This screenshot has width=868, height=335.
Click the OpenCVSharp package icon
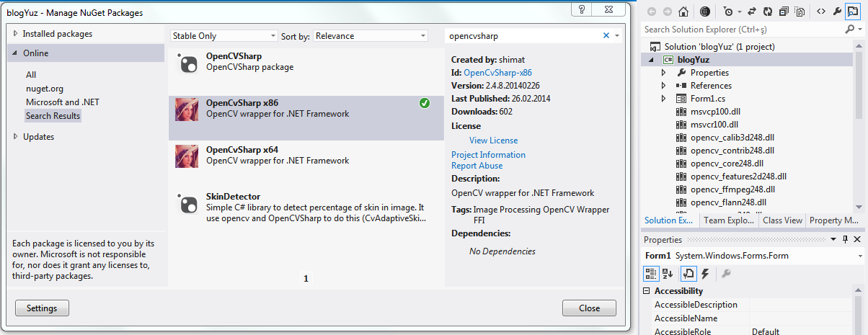coord(187,63)
